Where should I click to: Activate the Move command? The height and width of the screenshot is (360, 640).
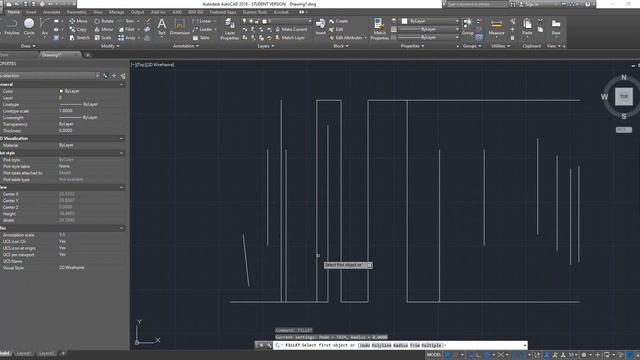[78, 21]
